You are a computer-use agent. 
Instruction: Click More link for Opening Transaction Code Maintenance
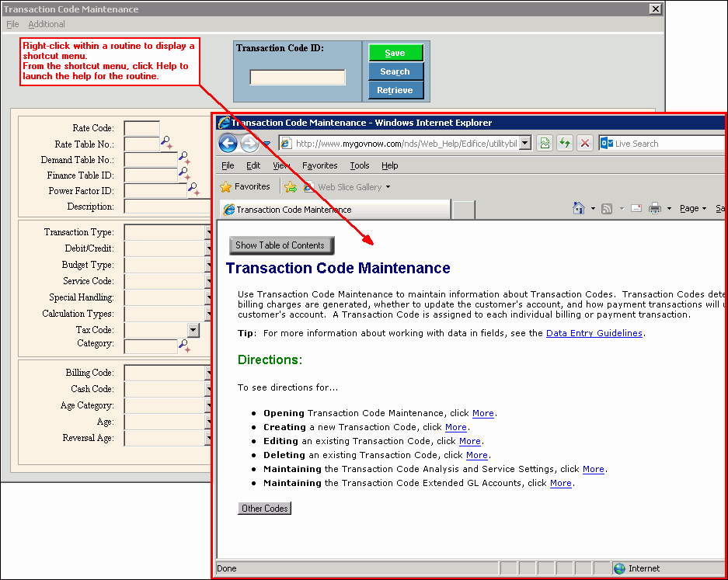[482, 413]
